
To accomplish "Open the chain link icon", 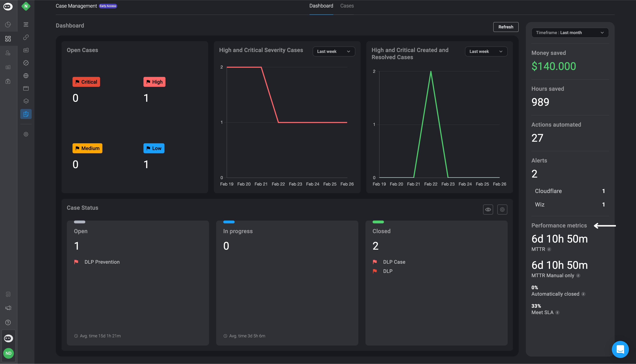I will pos(26,37).
